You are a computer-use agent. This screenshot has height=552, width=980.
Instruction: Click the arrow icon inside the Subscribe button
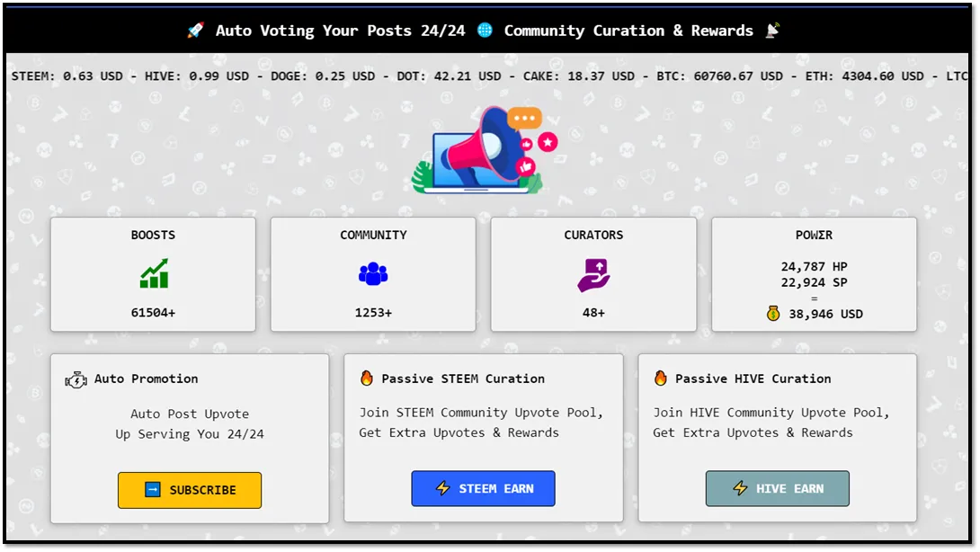(x=153, y=489)
